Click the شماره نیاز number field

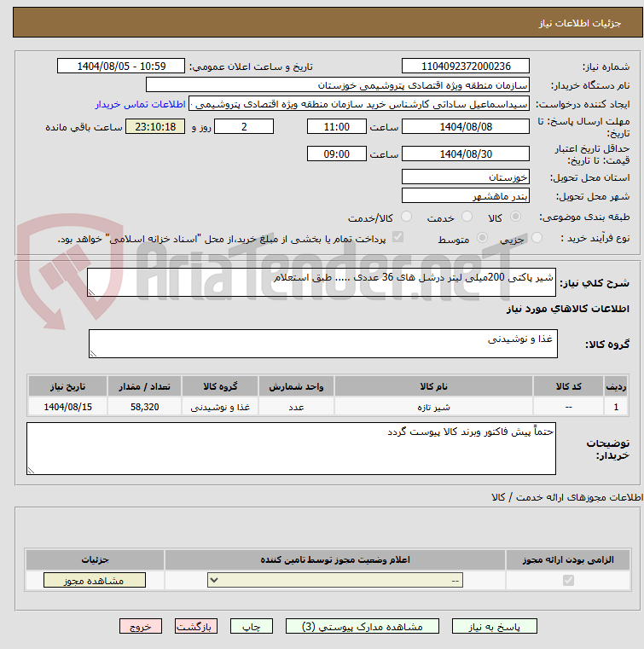pos(466,67)
